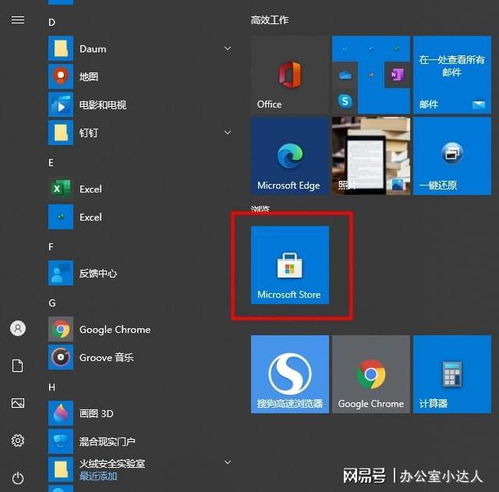The width and height of the screenshot is (499, 492).
Task: Open the 计算器 calculator tile
Action: point(452,374)
